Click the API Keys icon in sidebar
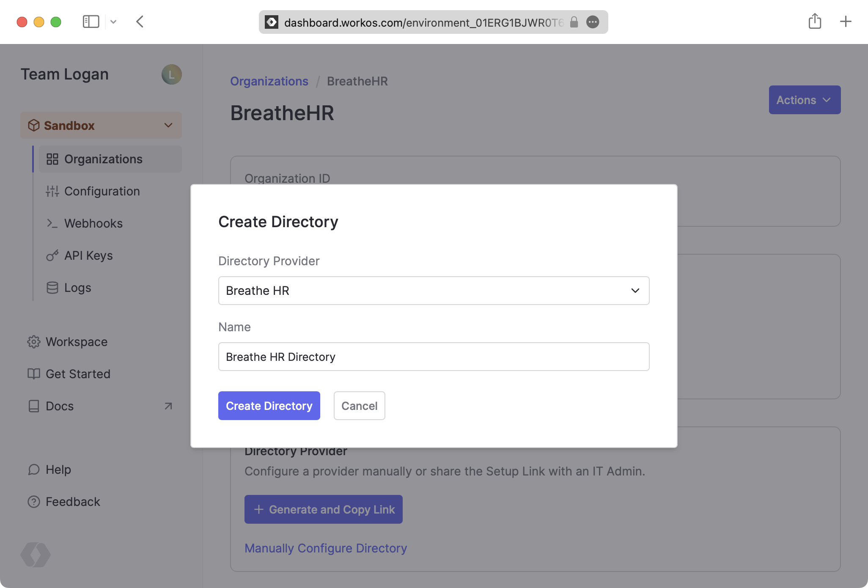868x588 pixels. tap(52, 256)
